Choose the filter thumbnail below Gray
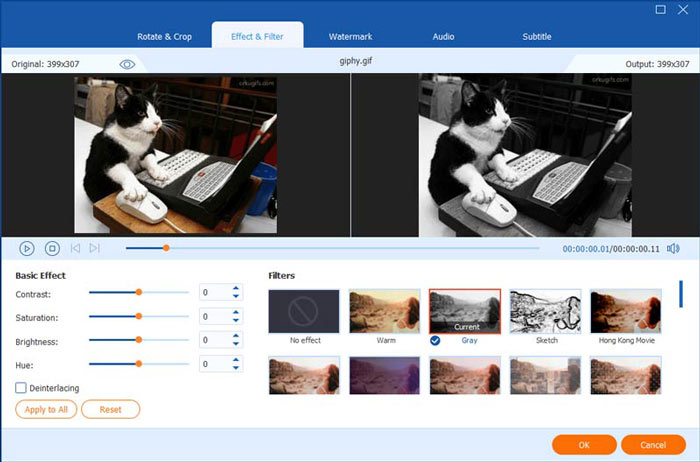The height and width of the screenshot is (462, 700). tap(465, 375)
